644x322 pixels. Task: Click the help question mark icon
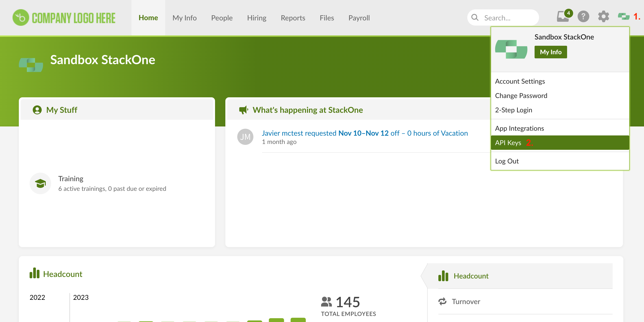[583, 17]
